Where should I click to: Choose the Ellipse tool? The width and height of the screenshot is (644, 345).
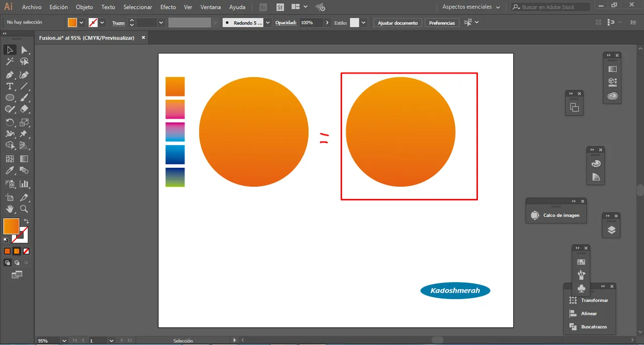(10, 98)
